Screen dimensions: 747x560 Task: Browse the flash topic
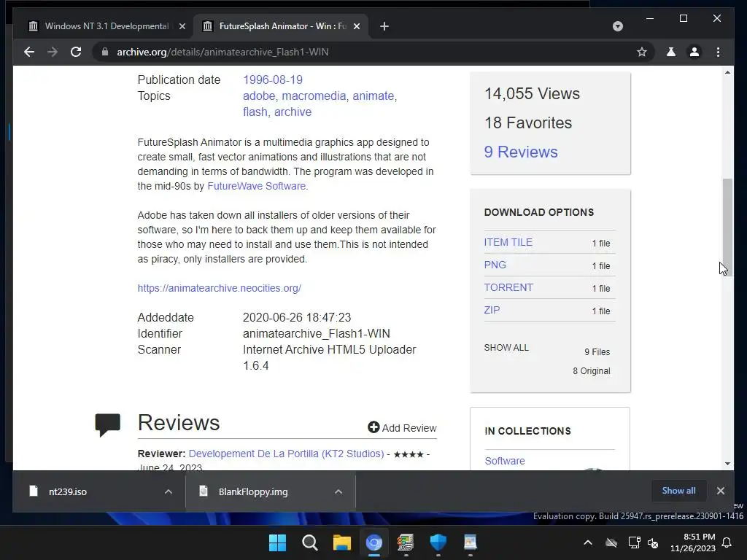point(255,112)
